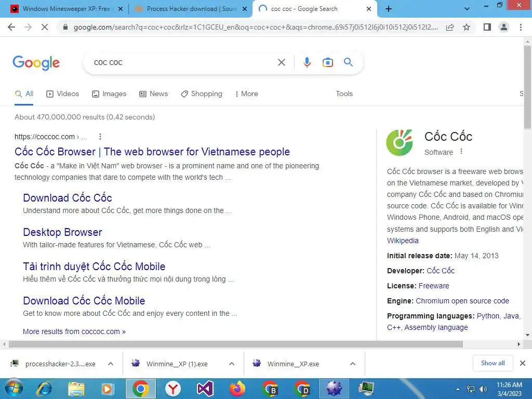The image size is (532, 399).
Task: Open Download Cốc Cốc Mobile link
Action: tap(84, 301)
